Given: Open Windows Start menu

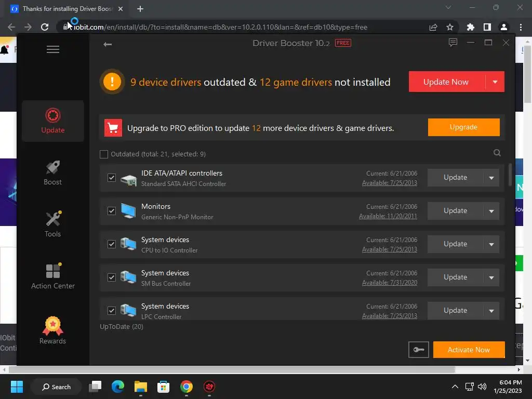Looking at the screenshot, I should (x=17, y=387).
